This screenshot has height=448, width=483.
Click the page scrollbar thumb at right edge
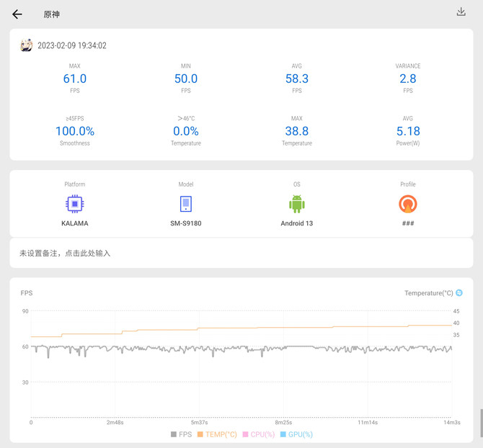point(481,424)
